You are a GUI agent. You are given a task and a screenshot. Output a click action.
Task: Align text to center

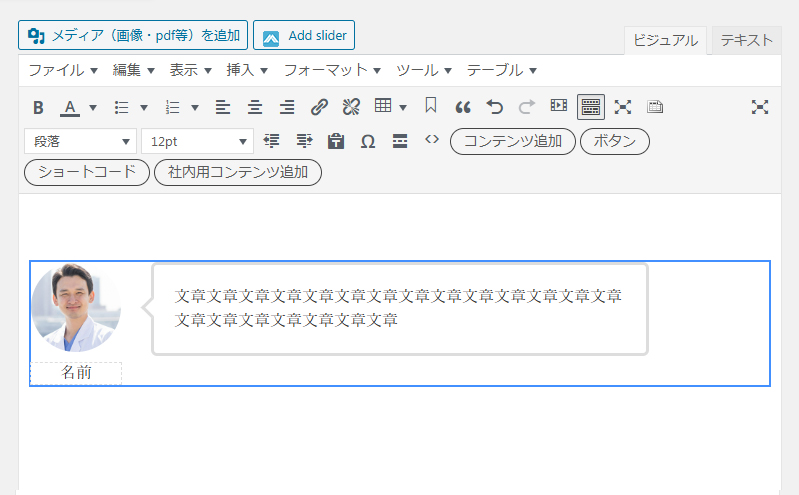[x=255, y=107]
